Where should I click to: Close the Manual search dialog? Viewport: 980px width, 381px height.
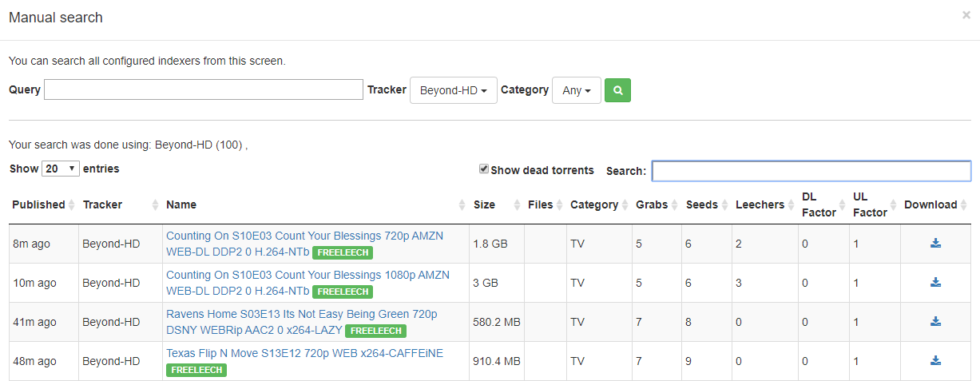966,15
